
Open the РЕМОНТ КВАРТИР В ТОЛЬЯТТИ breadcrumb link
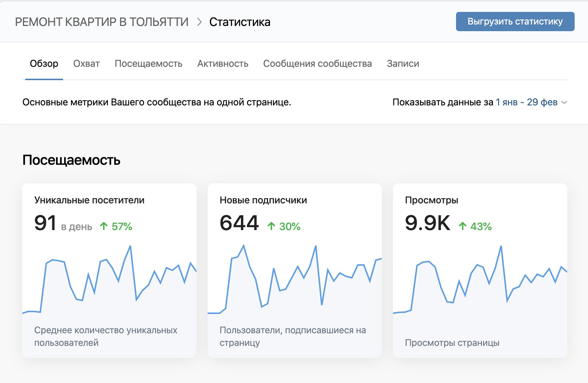[x=102, y=22]
